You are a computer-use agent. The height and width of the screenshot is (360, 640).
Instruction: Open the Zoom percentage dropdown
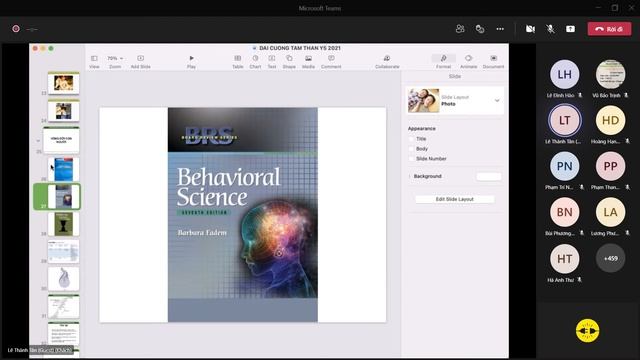[115, 58]
